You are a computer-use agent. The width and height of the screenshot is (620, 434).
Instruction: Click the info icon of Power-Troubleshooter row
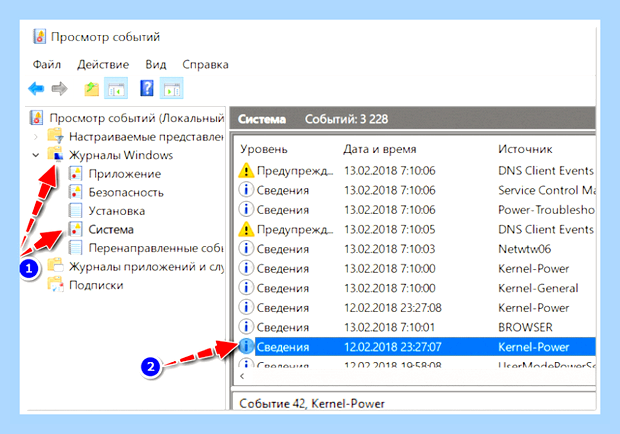(x=246, y=209)
